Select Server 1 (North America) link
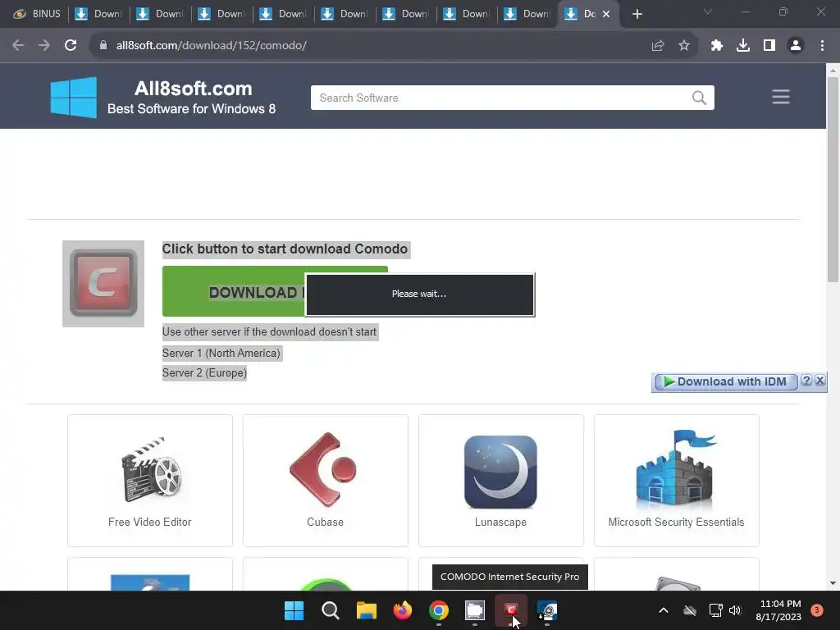Screen dimensions: 840x630 (221, 353)
